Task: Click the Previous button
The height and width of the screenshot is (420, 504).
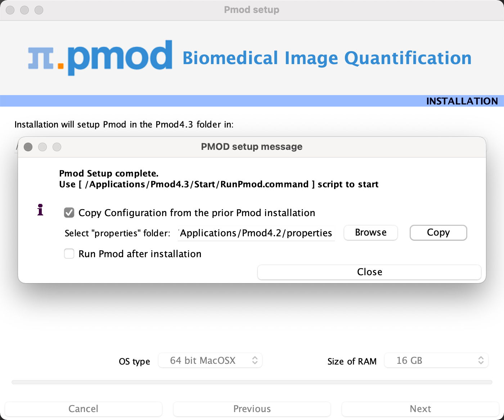Action: 252,409
